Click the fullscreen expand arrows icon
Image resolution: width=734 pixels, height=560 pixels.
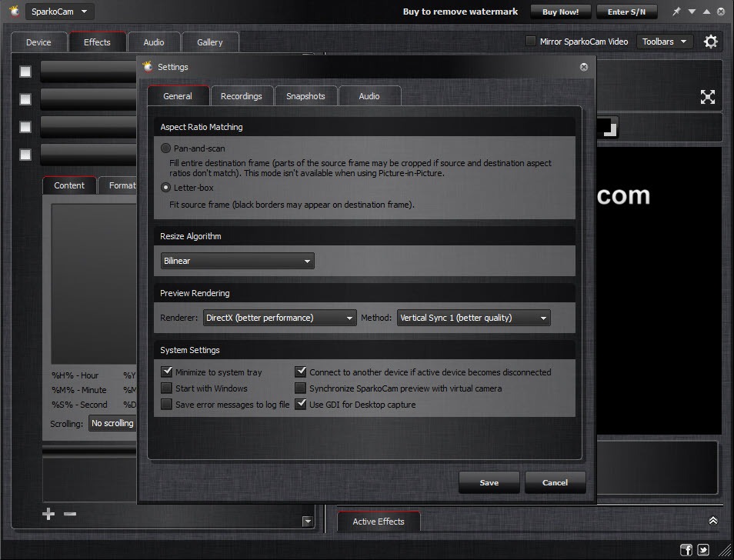pos(707,97)
